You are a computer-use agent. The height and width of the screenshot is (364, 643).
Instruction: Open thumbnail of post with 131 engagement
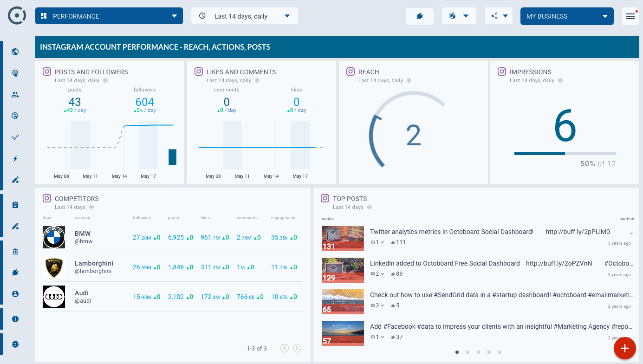coord(343,238)
